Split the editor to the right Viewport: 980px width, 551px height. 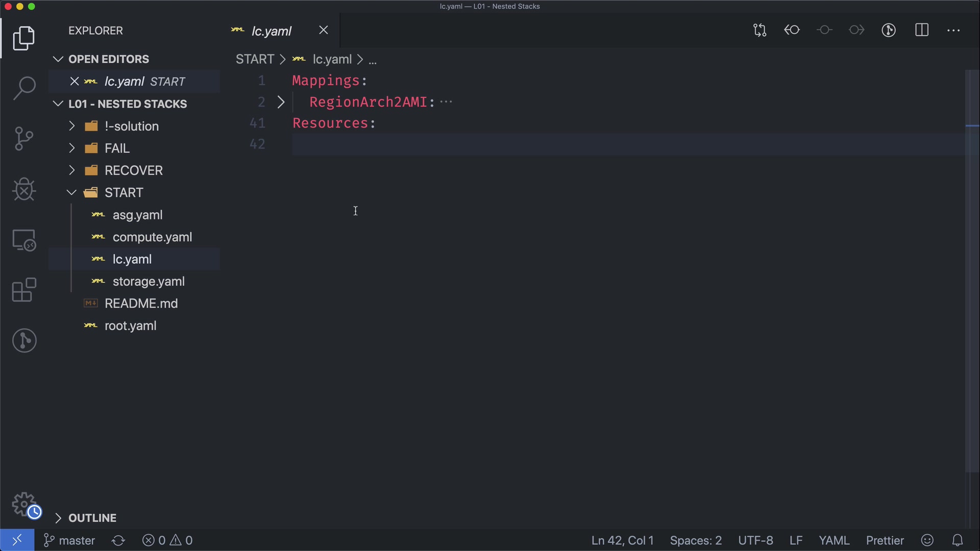click(922, 30)
